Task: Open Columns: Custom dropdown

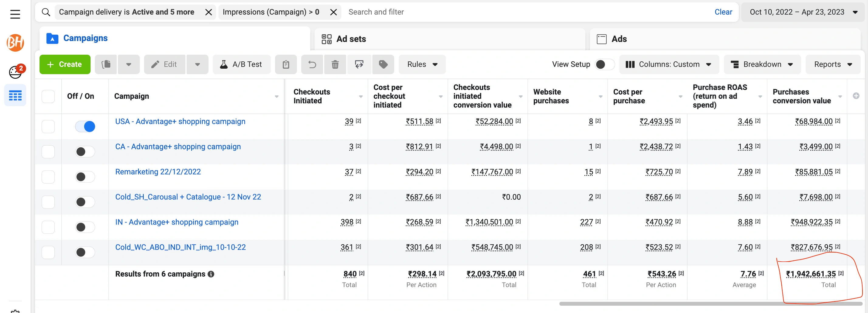Action: pos(669,64)
